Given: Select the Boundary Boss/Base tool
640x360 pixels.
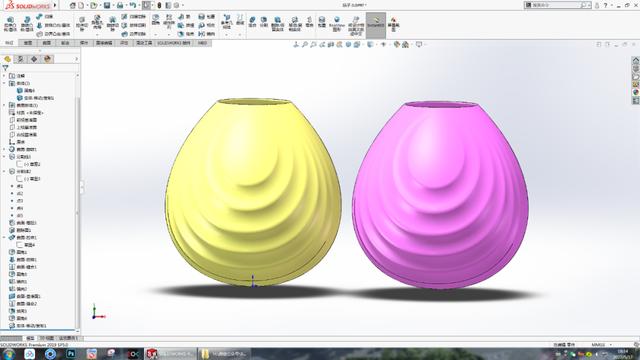Looking at the screenshot, I should pyautogui.click(x=53, y=34).
